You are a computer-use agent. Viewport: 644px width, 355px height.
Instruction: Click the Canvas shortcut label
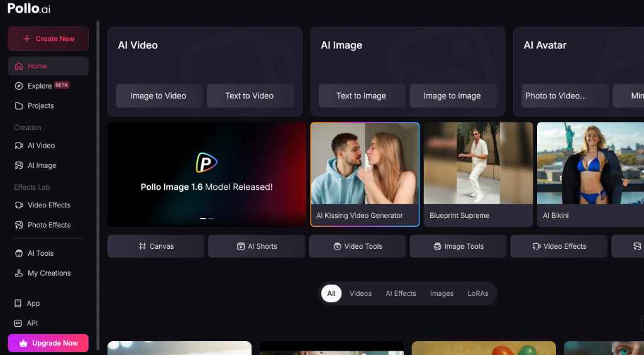click(x=162, y=246)
